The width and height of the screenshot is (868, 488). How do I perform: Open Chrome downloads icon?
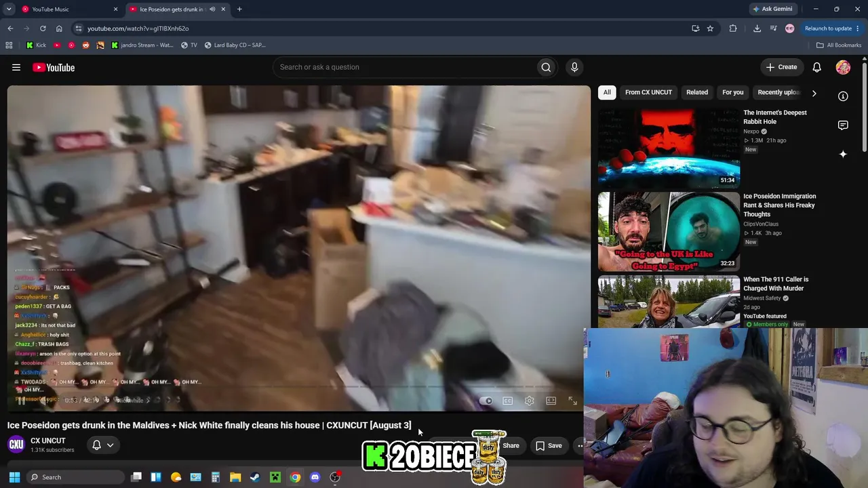pos(757,28)
